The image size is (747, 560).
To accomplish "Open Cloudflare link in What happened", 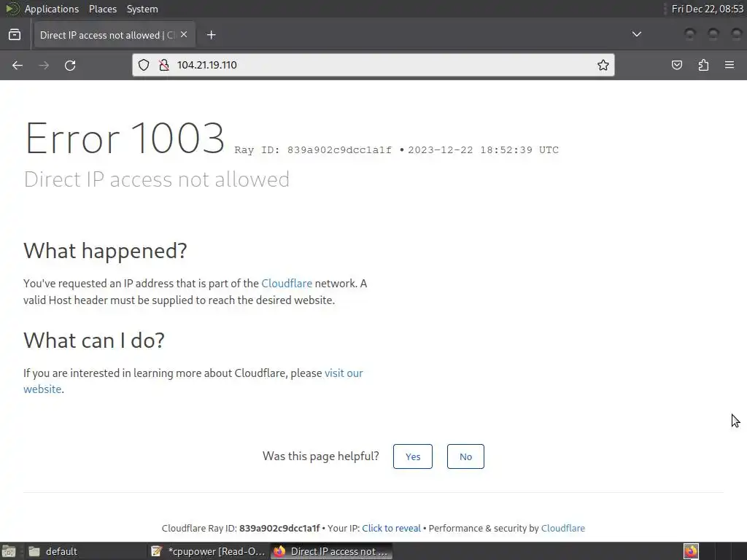I will (287, 284).
